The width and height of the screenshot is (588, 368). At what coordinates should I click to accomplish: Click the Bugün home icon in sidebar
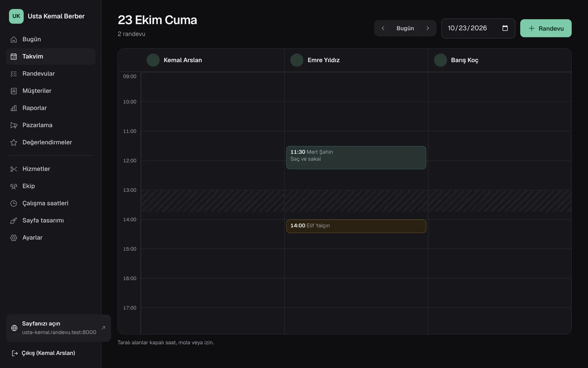[x=14, y=39]
